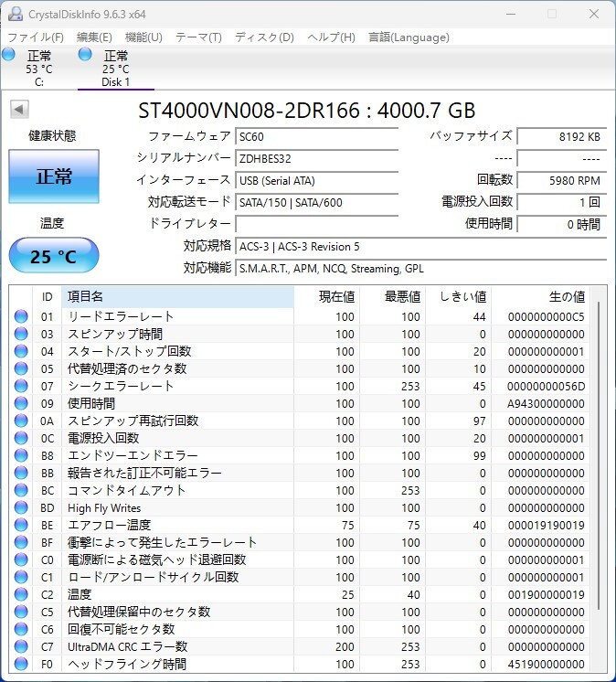Image resolution: width=616 pixels, height=682 pixels.
Task: Click the transfer mode field SATA/150 | SATA/600
Action: pyautogui.click(x=317, y=203)
